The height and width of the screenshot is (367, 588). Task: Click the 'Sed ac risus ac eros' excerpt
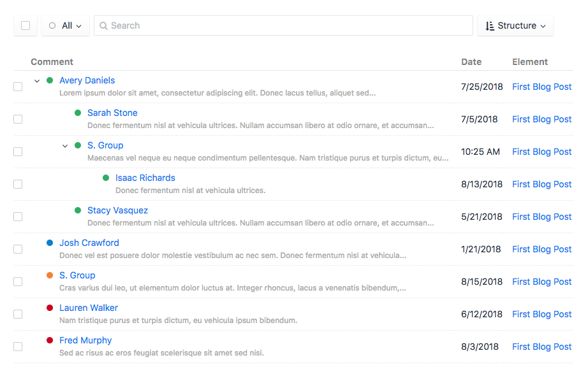click(x=161, y=353)
